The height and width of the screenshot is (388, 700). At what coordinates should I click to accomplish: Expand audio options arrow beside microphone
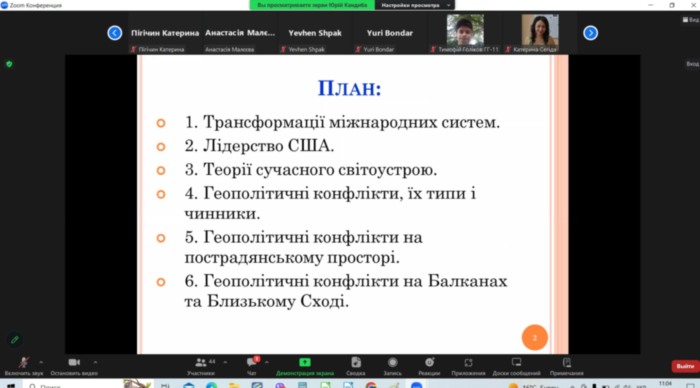pyautogui.click(x=41, y=362)
